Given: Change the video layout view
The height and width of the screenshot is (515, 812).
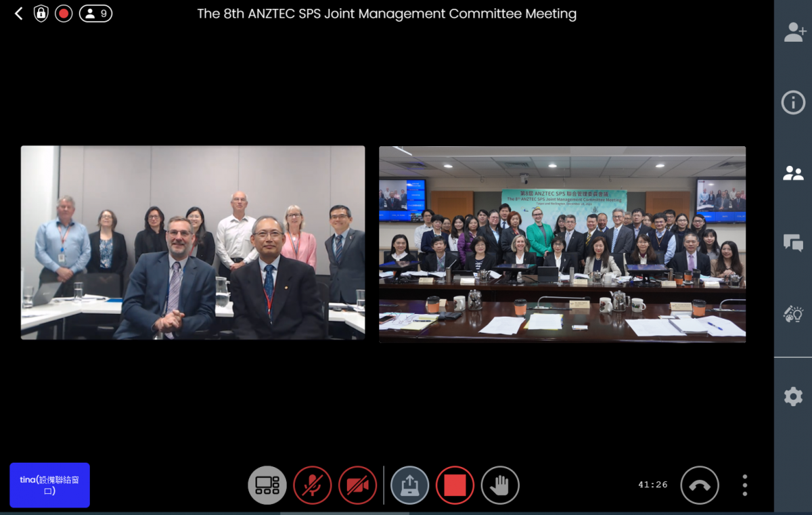Looking at the screenshot, I should tap(267, 485).
